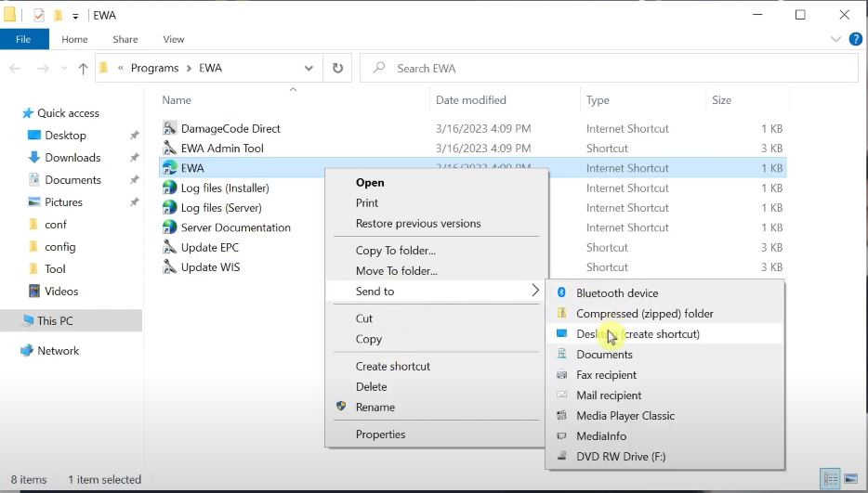Switch to details view in status bar
The height and width of the screenshot is (493, 868).
tap(830, 479)
